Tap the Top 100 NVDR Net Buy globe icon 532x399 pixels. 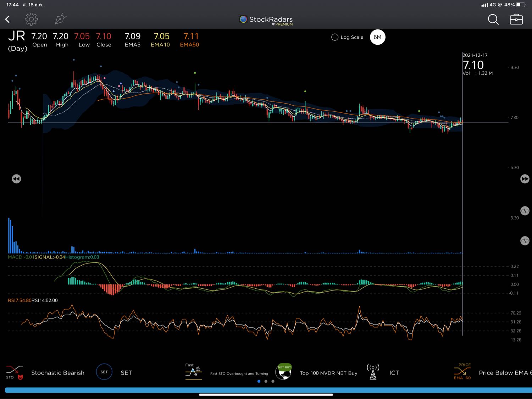pos(284,372)
